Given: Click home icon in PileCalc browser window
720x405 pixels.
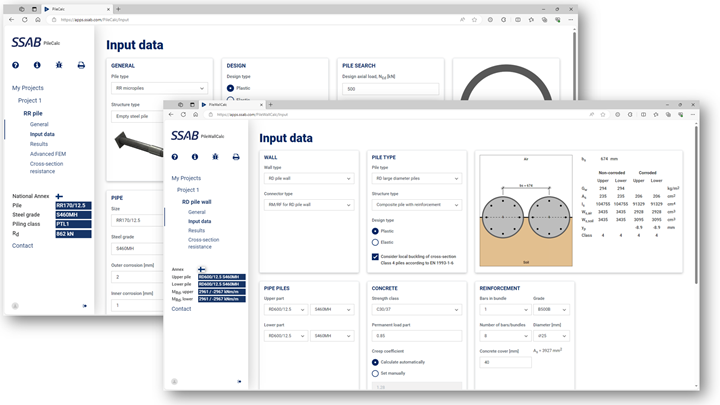Looking at the screenshot, I should pos(38,20).
